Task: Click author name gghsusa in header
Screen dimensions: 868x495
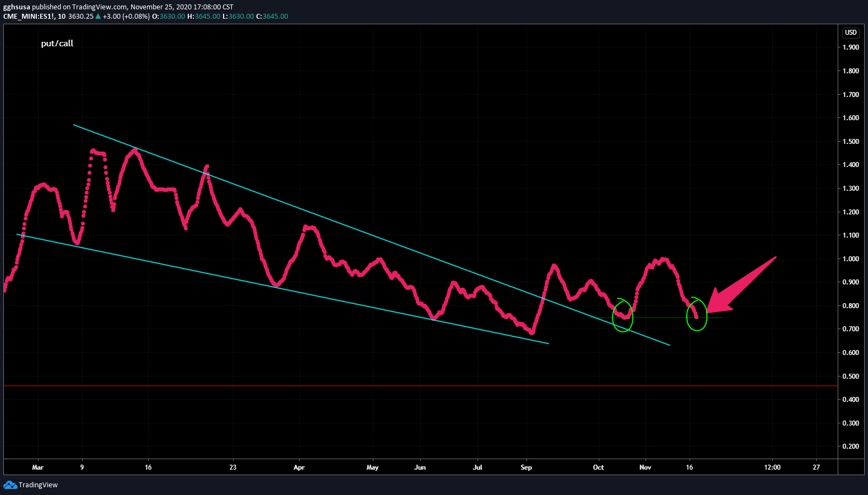Action: 17,7
